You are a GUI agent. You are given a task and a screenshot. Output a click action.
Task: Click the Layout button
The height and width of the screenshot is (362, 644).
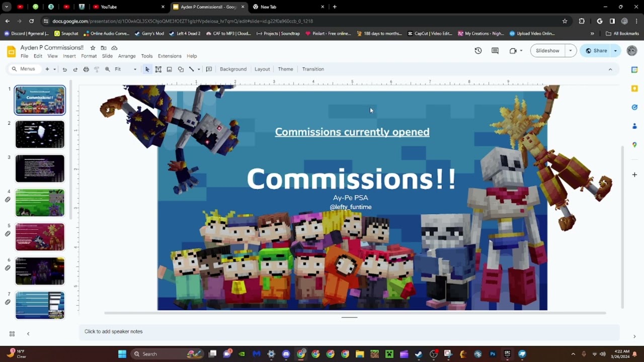pyautogui.click(x=262, y=69)
